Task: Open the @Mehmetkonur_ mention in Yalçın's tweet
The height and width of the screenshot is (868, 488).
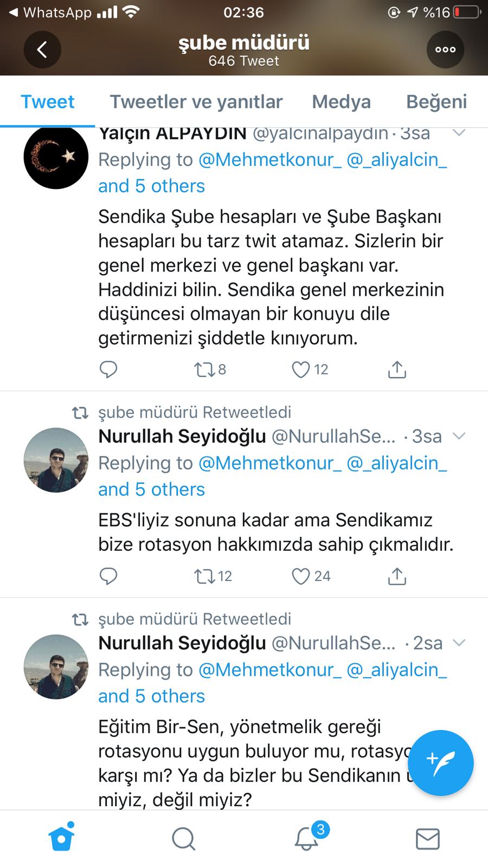Action: pos(270,159)
